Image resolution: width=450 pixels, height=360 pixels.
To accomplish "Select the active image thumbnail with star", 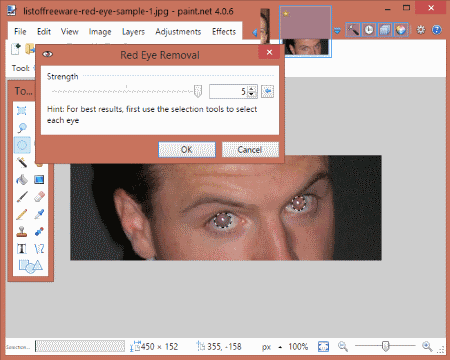I will [305, 31].
